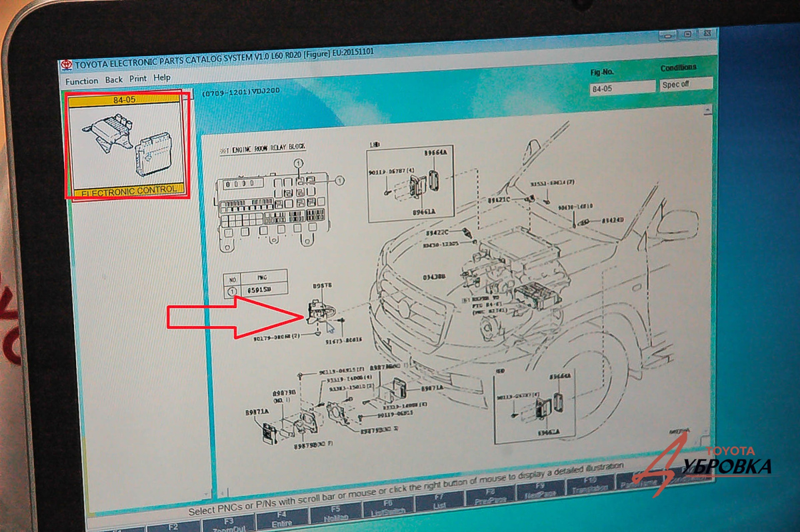Screen dimensions: 800x532
Task: Open the Help menu
Action: 162,78
